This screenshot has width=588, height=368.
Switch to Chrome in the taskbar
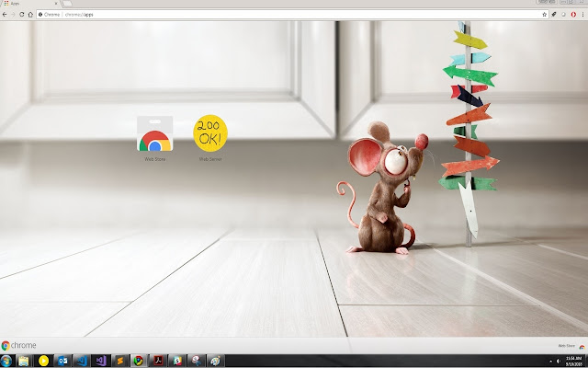139,361
